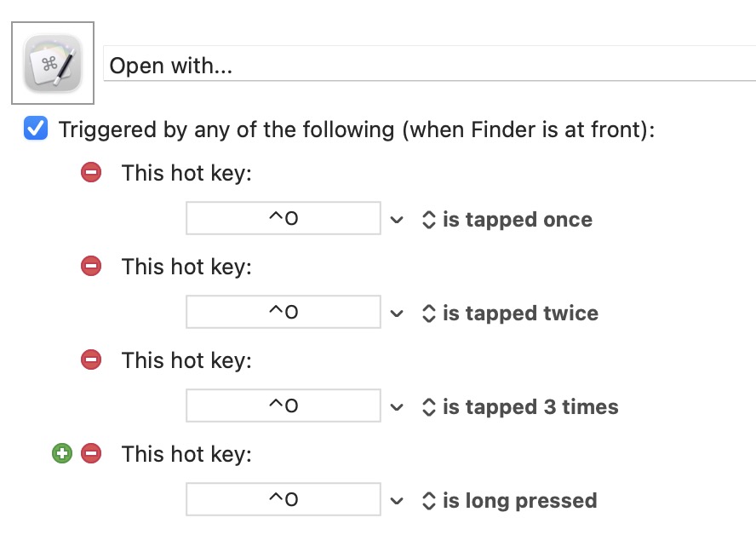Remove the 'is tapped twice' hot key trigger
Image resolution: width=756 pixels, height=535 pixels.
coord(91,267)
